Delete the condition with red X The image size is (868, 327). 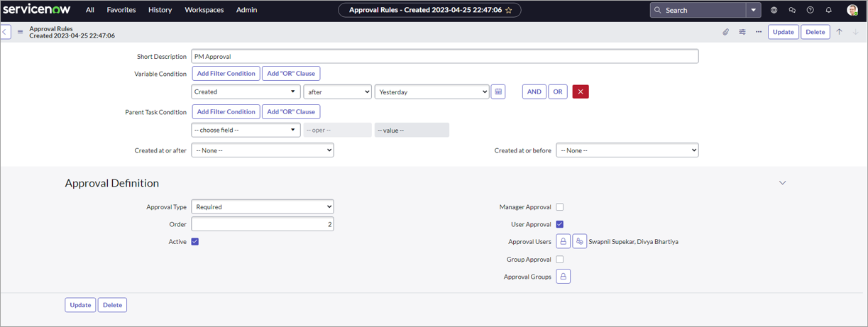point(580,92)
